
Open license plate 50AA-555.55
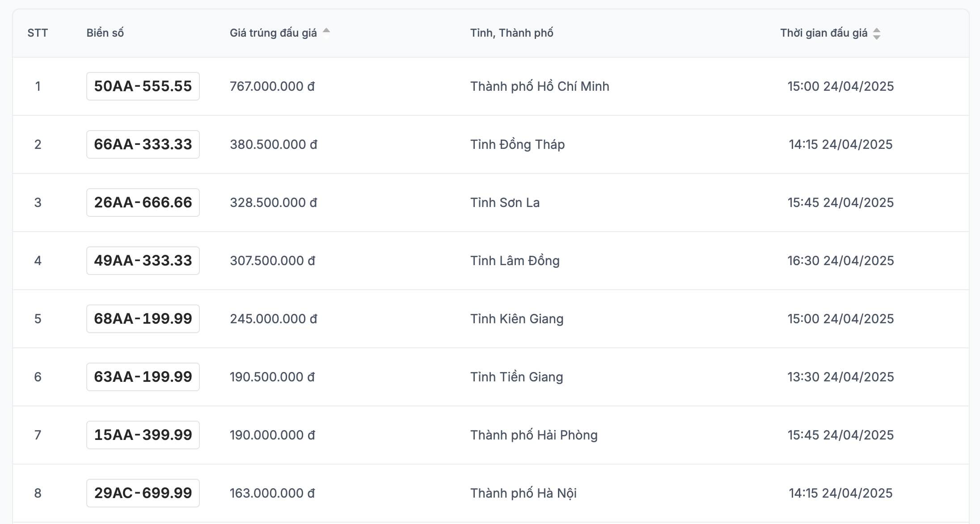pyautogui.click(x=143, y=86)
